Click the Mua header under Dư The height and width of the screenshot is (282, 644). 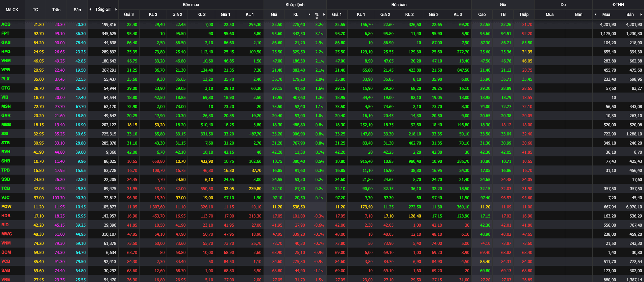[550, 15]
